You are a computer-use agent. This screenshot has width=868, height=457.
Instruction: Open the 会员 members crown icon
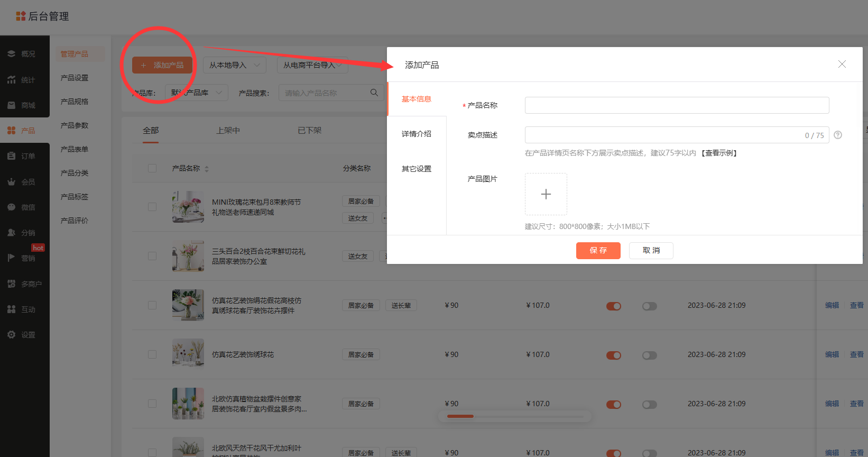tap(11, 181)
